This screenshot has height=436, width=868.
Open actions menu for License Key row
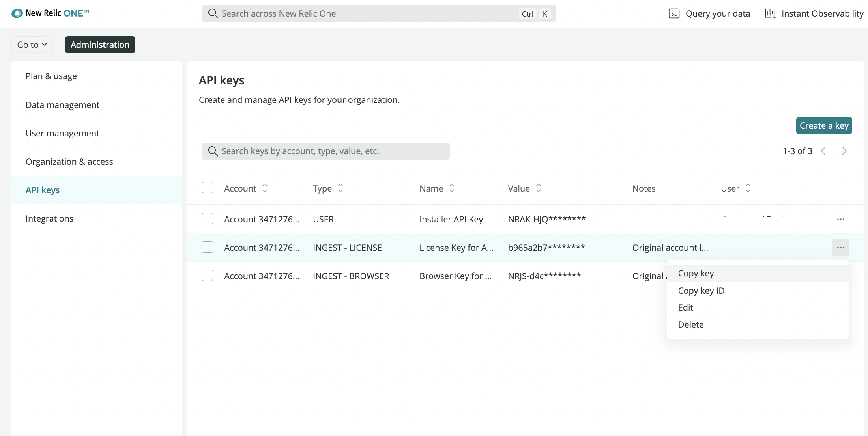(x=840, y=248)
